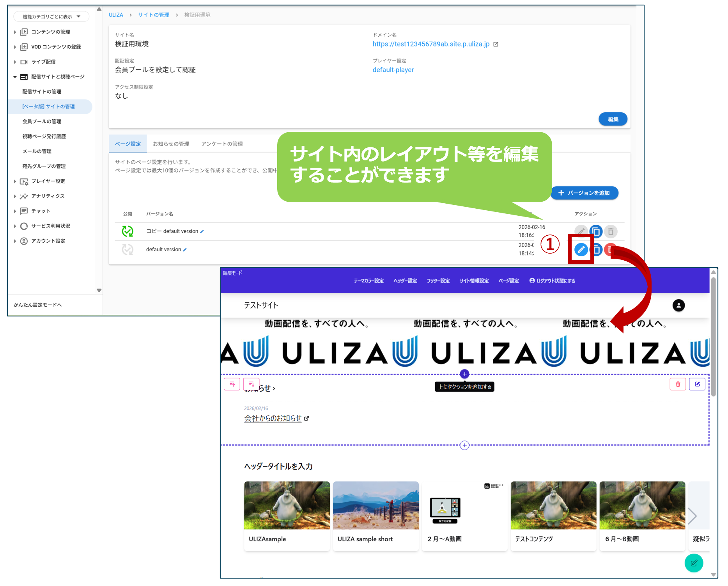Delete the news section with the trash icon
The image size is (728, 586).
678,384
